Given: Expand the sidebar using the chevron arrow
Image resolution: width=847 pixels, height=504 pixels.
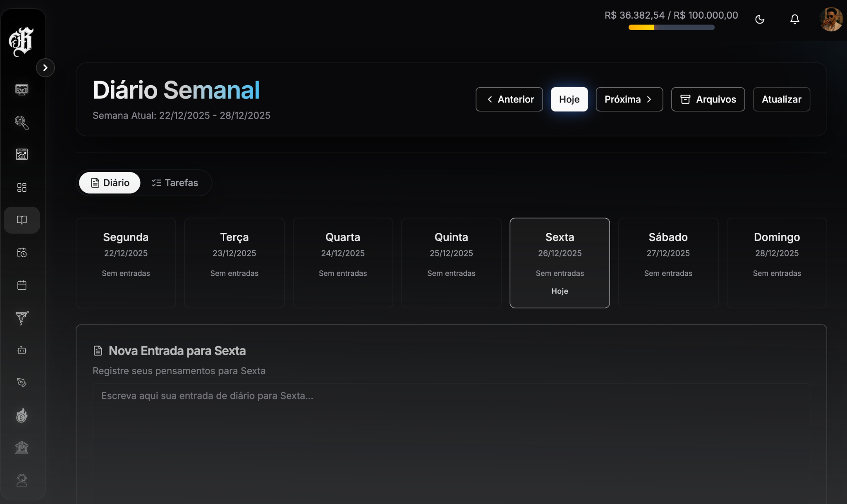Looking at the screenshot, I should pyautogui.click(x=45, y=67).
